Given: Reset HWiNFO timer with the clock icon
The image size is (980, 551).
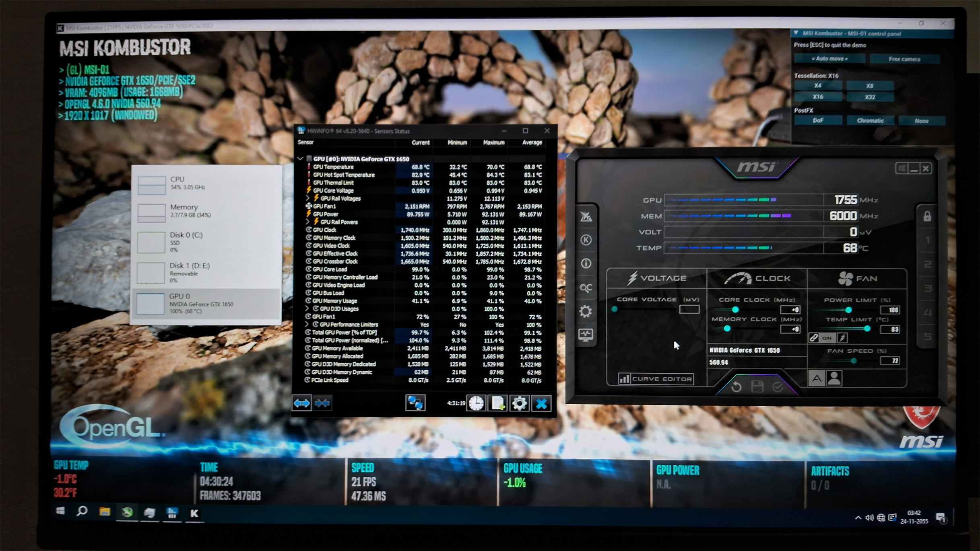Looking at the screenshot, I should (476, 403).
